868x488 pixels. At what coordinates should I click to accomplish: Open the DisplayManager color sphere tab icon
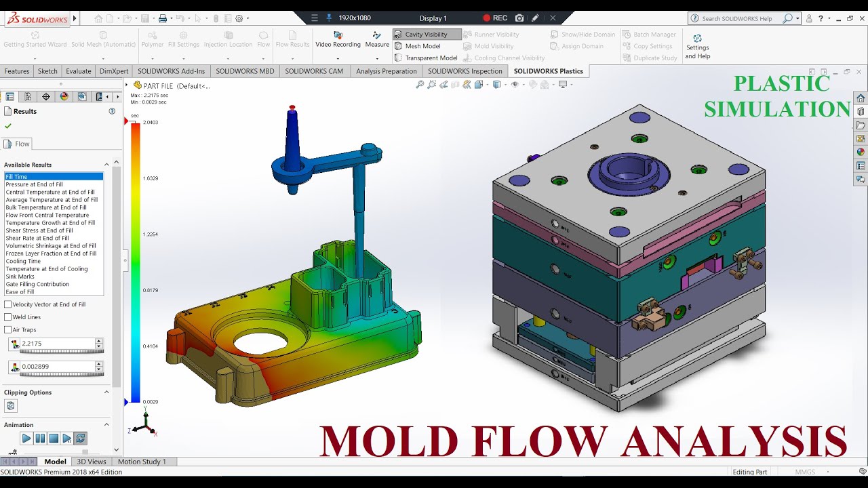(64, 96)
